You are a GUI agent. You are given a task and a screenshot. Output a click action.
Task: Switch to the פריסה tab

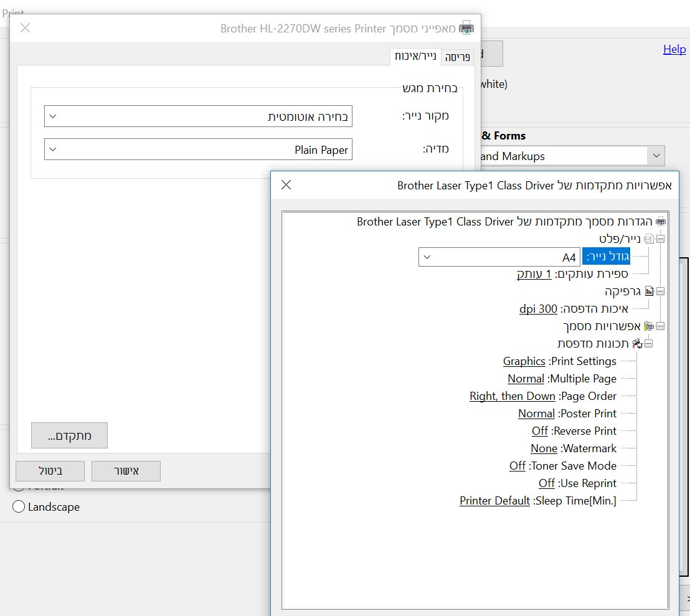[x=457, y=57]
